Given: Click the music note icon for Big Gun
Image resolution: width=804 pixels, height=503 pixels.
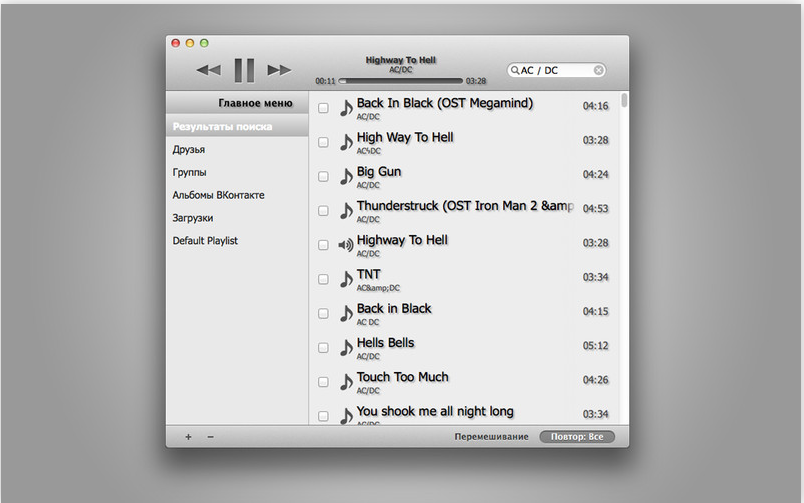Looking at the screenshot, I should (x=347, y=176).
